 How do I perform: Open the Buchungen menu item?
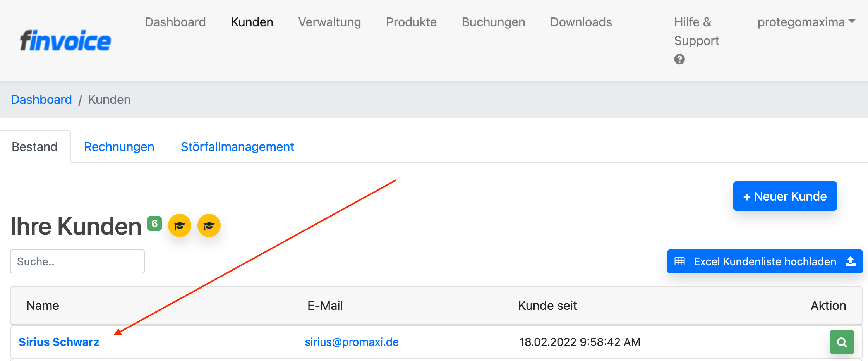point(493,22)
